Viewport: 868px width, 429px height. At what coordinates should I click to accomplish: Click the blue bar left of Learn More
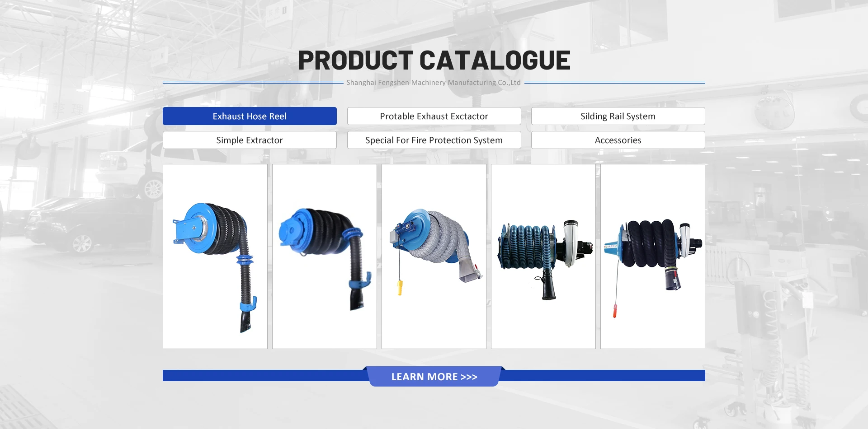(264, 376)
